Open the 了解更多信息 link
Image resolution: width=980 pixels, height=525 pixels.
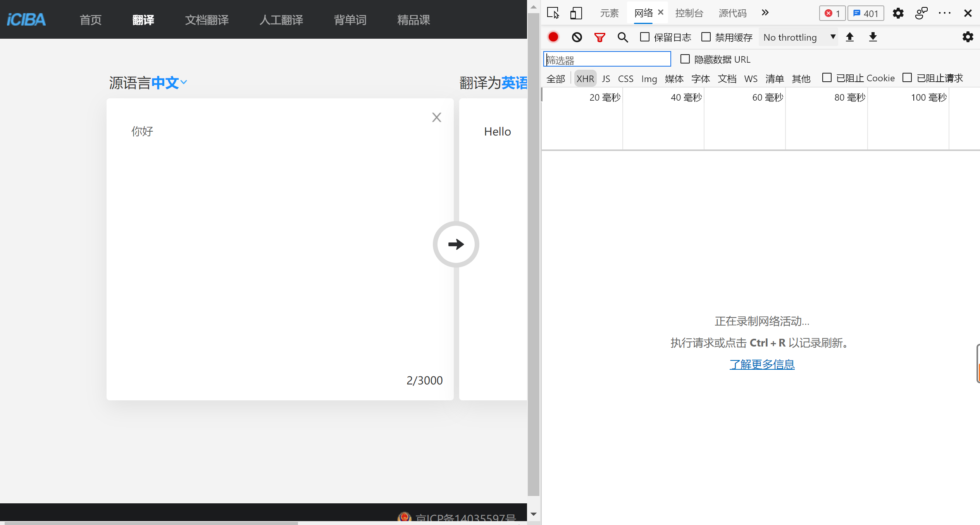pos(762,364)
